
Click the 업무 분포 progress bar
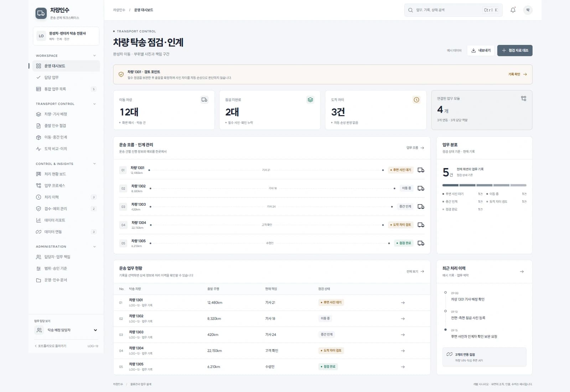point(484,185)
